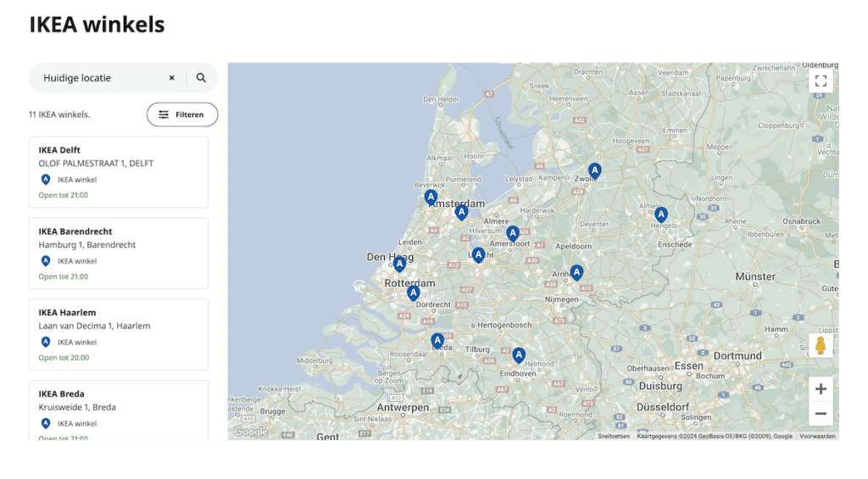Zoom in the map with plus button
This screenshot has height=479, width=868.
point(821,389)
